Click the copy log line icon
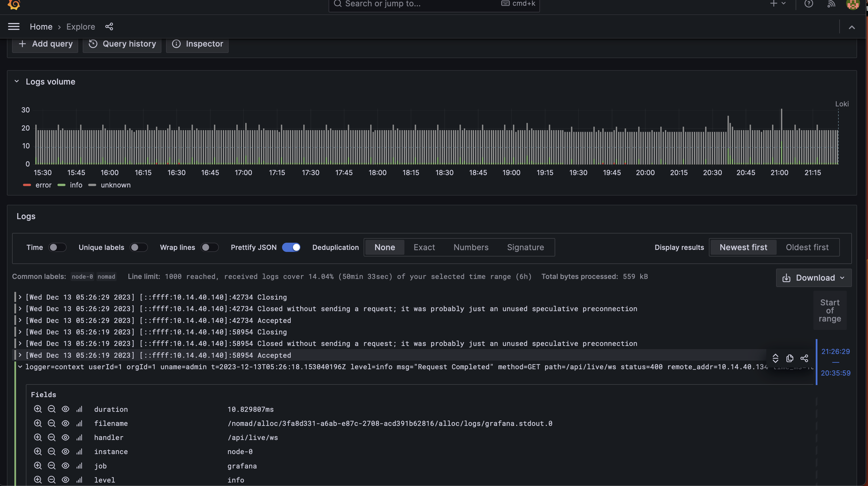This screenshot has height=486, width=868. click(790, 358)
